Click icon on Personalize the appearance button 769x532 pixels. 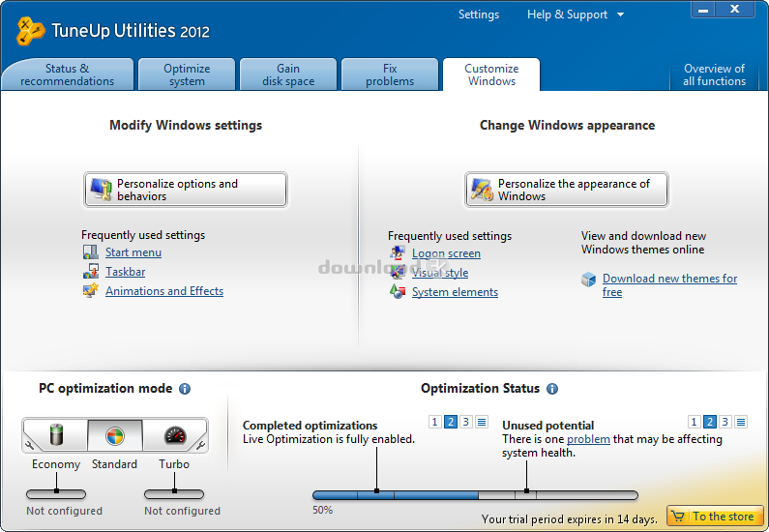point(482,190)
